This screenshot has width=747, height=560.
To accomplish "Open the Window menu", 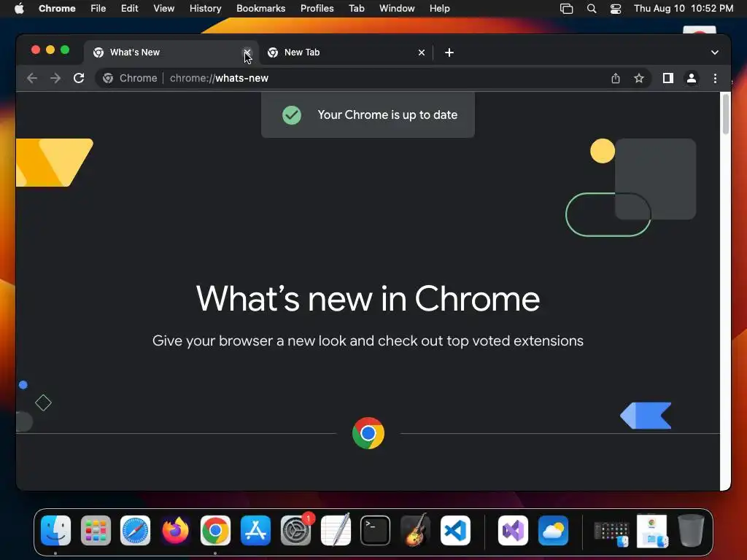I will [x=397, y=9].
